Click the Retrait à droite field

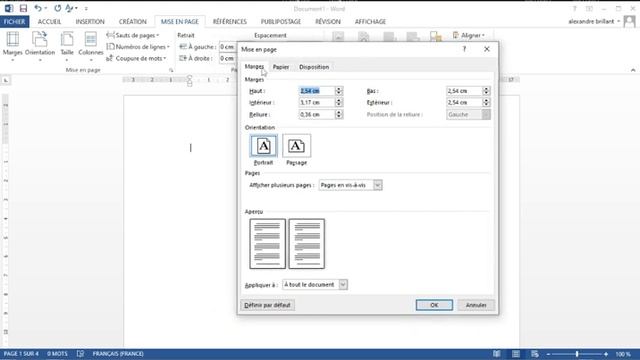[227, 58]
